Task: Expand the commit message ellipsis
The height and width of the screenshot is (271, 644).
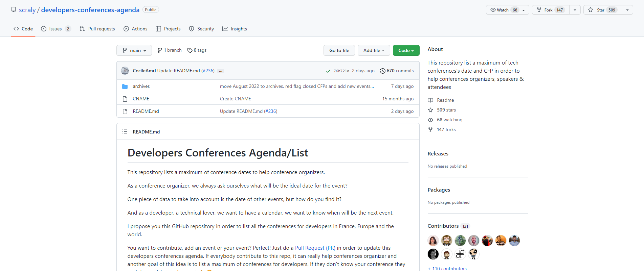Action: pyautogui.click(x=221, y=71)
